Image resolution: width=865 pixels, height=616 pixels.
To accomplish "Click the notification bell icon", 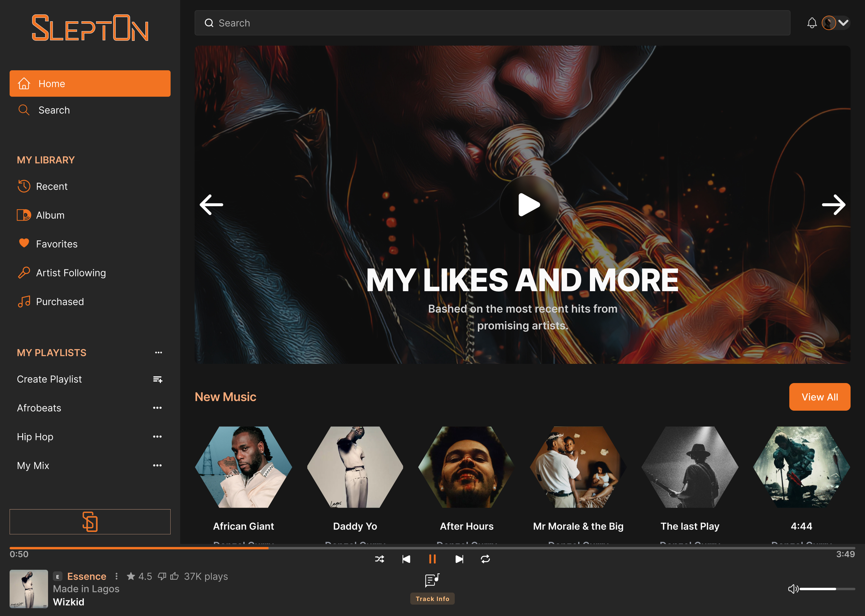I will [812, 23].
